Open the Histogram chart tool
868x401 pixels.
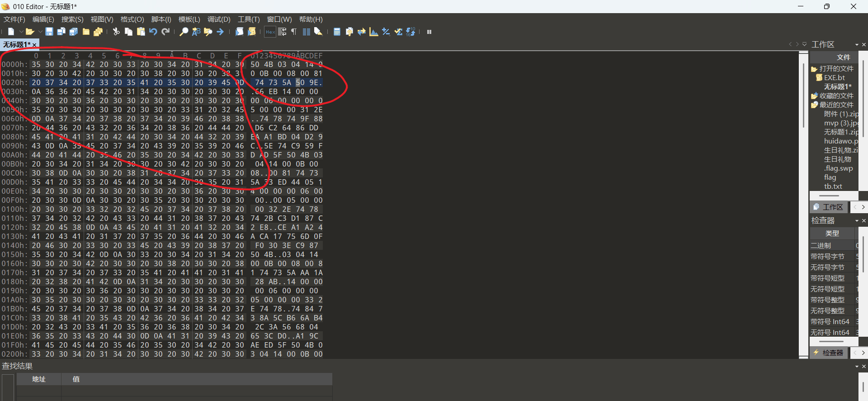tap(373, 32)
